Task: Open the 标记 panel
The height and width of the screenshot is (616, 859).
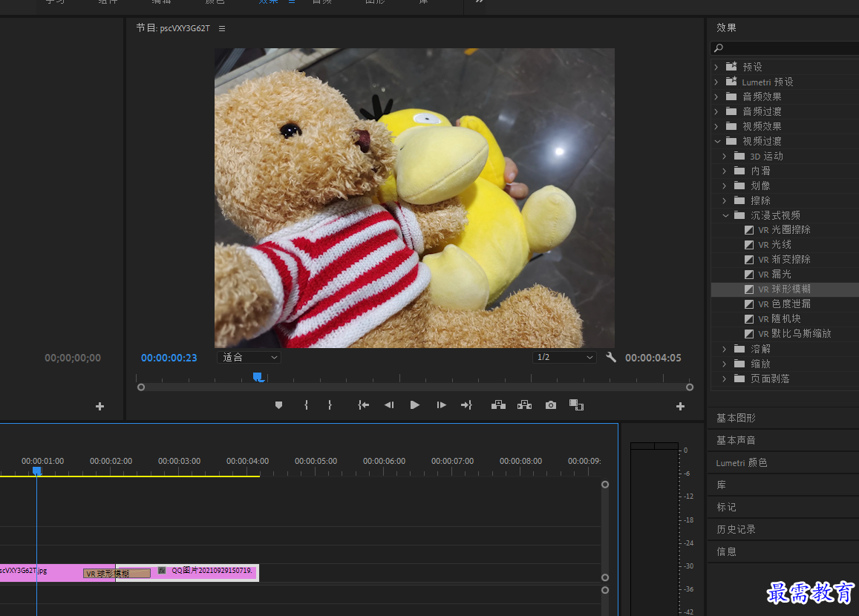Action: 726,507
